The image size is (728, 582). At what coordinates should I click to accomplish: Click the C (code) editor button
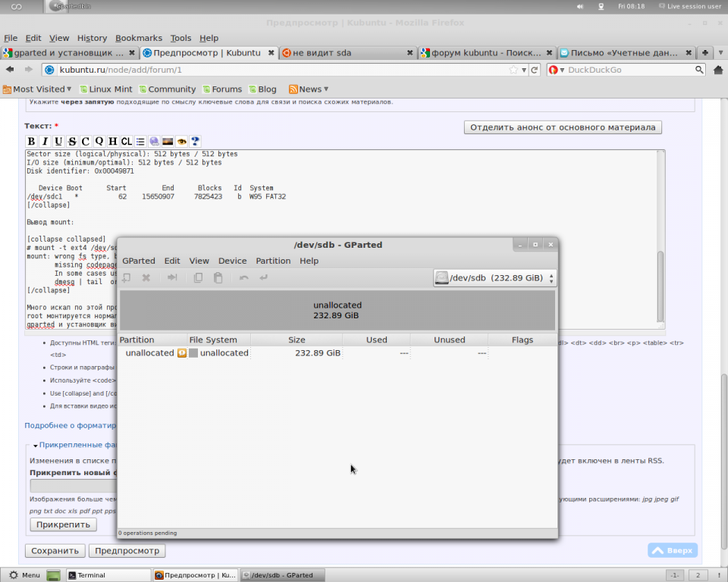(86, 141)
